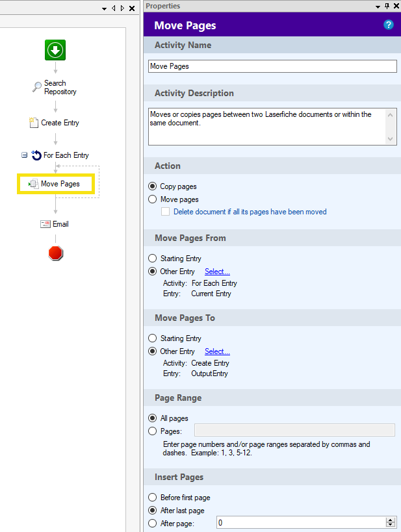Click the After page number field
The width and height of the screenshot is (401, 532).
(301, 523)
